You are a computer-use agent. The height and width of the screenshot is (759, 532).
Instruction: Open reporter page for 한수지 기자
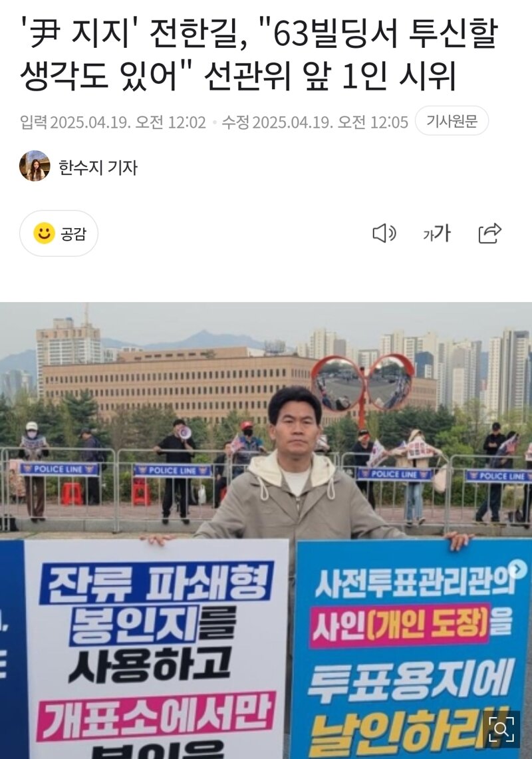coord(98,168)
